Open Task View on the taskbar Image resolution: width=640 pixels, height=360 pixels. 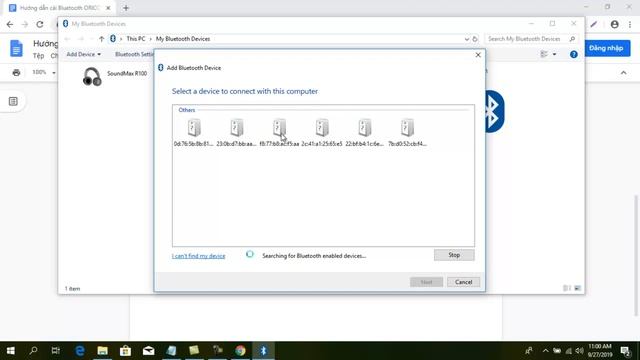pyautogui.click(x=56, y=351)
